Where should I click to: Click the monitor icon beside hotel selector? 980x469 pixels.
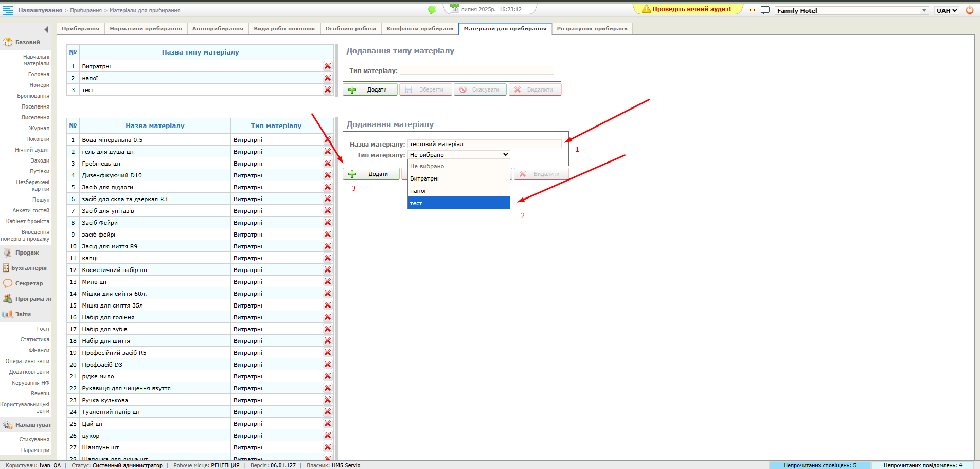765,10
